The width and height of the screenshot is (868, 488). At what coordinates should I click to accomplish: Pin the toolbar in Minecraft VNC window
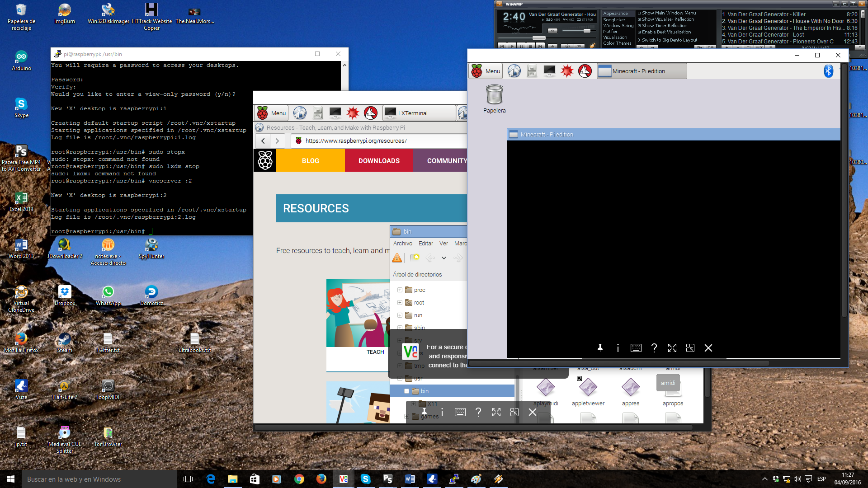coord(600,348)
